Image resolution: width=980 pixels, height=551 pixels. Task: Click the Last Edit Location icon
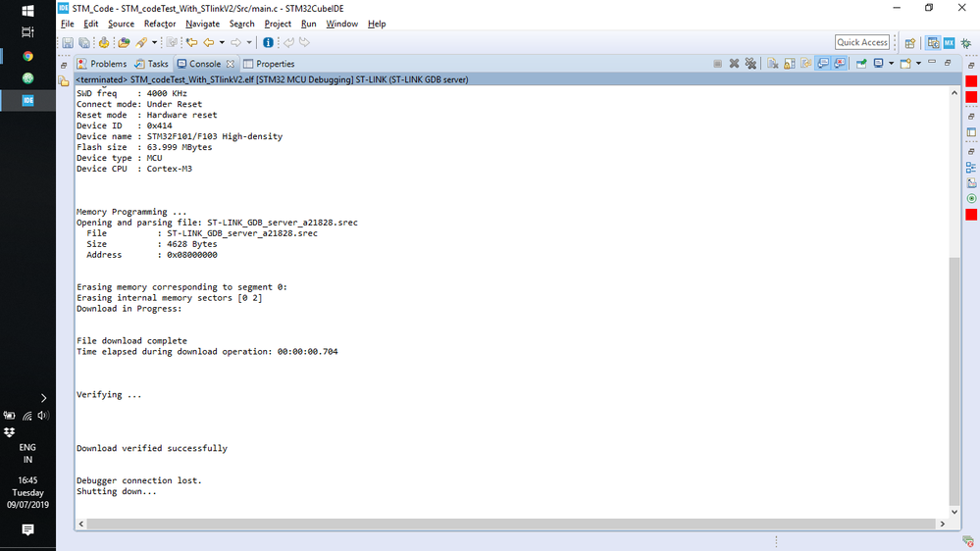[192, 42]
